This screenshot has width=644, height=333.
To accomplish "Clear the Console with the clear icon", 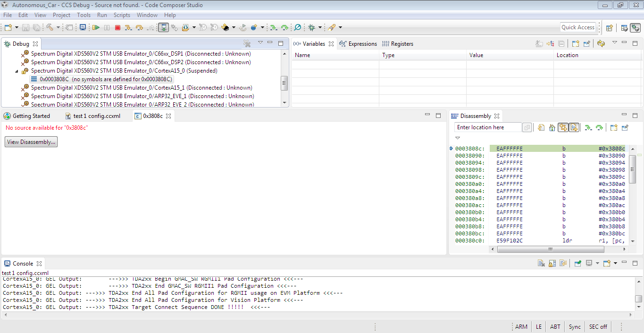I will [542, 264].
